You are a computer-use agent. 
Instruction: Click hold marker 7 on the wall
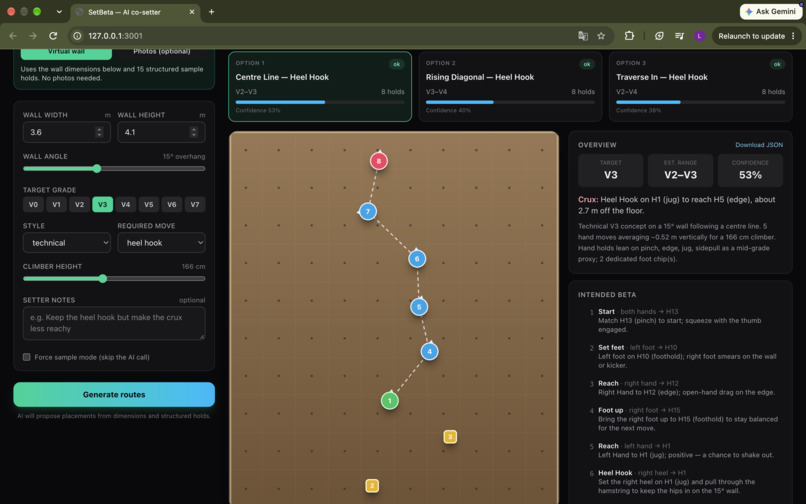[x=368, y=211]
